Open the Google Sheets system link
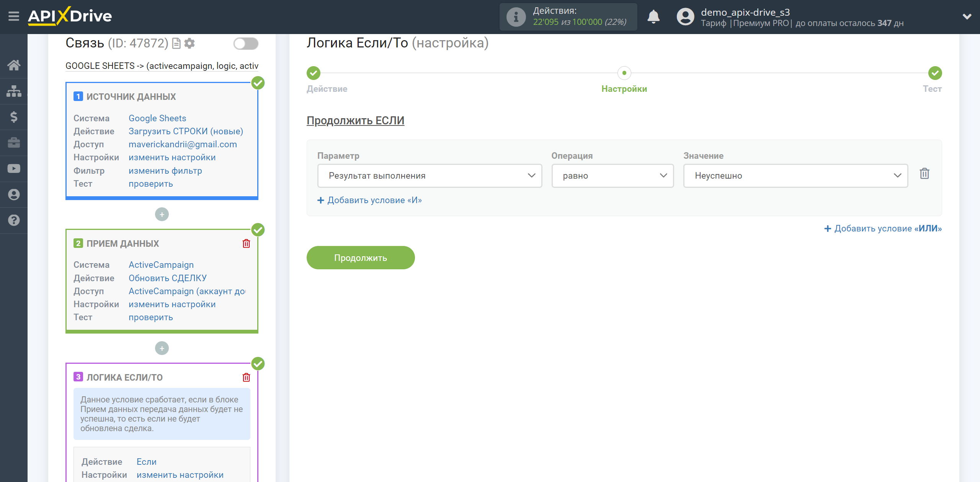The height and width of the screenshot is (482, 980). pos(157,118)
